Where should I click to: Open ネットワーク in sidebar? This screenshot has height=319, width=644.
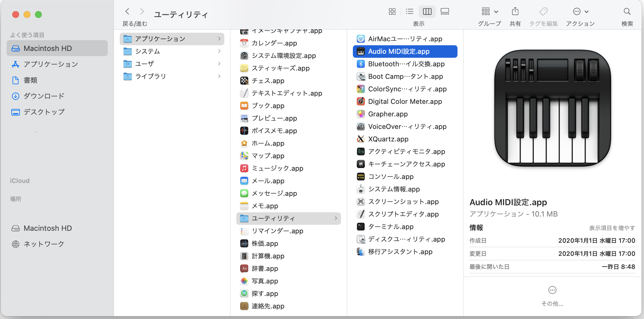57,244
